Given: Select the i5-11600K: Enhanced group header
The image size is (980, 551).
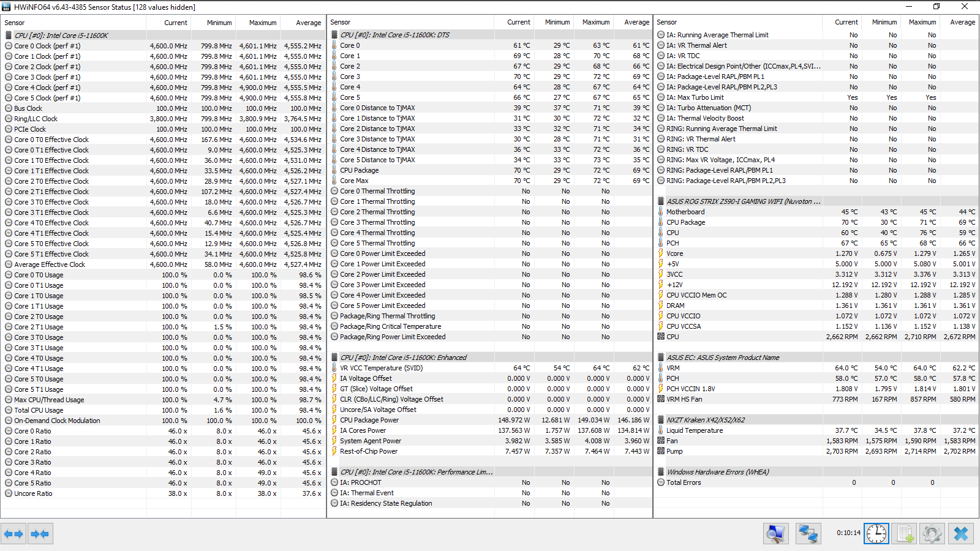Looking at the screenshot, I should coord(490,358).
